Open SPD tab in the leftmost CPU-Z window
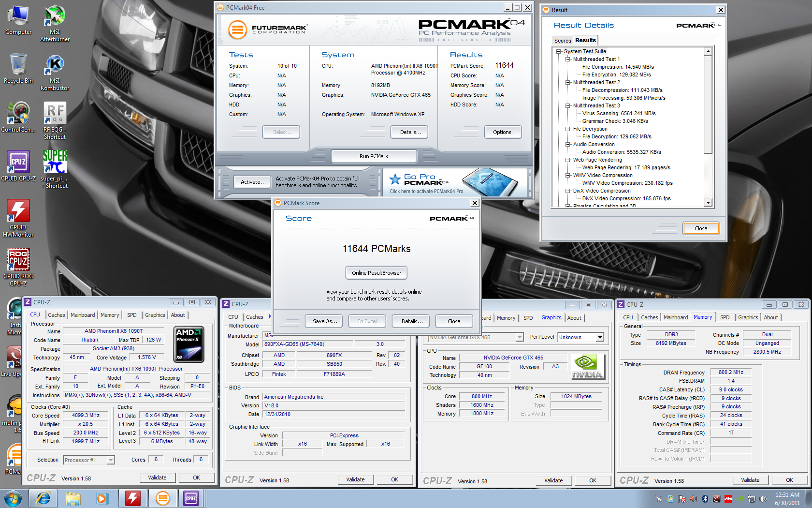812x508 pixels. click(131, 315)
